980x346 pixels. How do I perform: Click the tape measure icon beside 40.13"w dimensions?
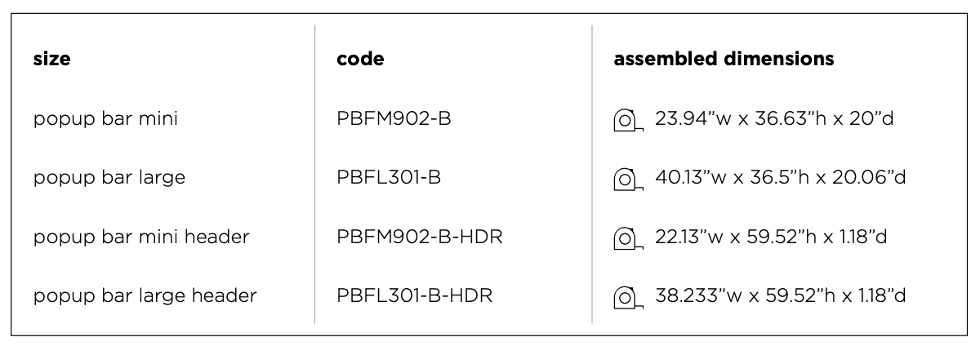pos(628,179)
